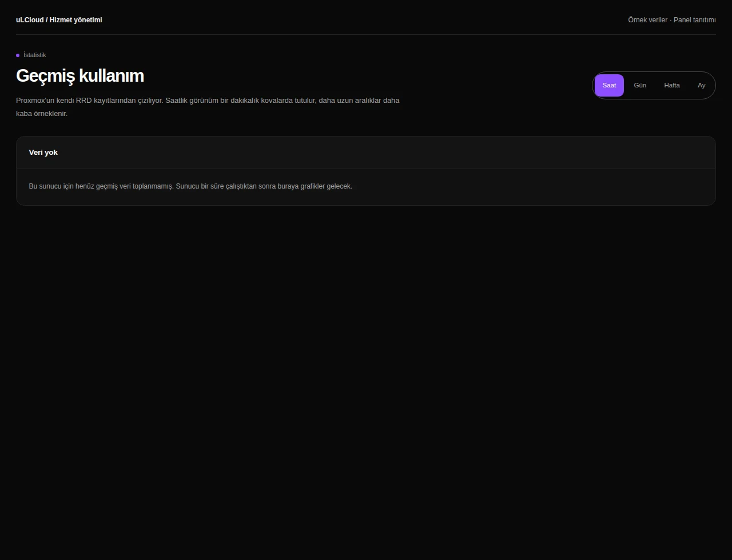Click the Veri yok card title
Image resolution: width=732 pixels, height=560 pixels.
point(43,153)
